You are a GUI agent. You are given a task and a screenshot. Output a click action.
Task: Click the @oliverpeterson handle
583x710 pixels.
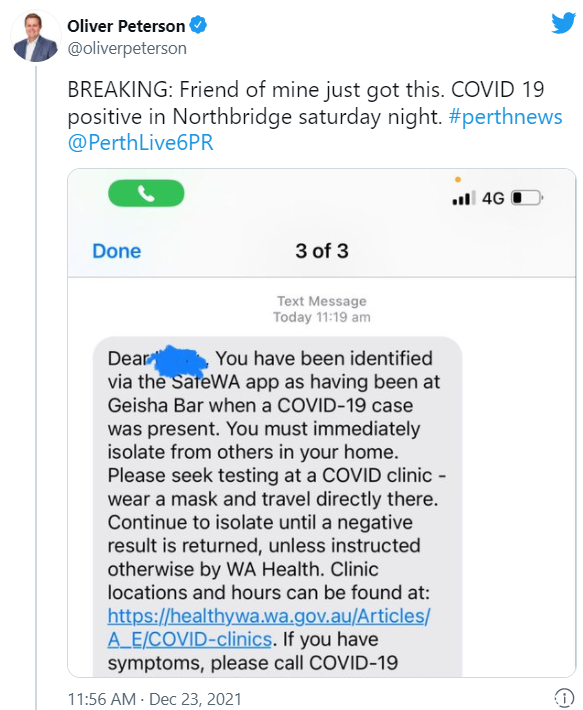pyautogui.click(x=127, y=48)
